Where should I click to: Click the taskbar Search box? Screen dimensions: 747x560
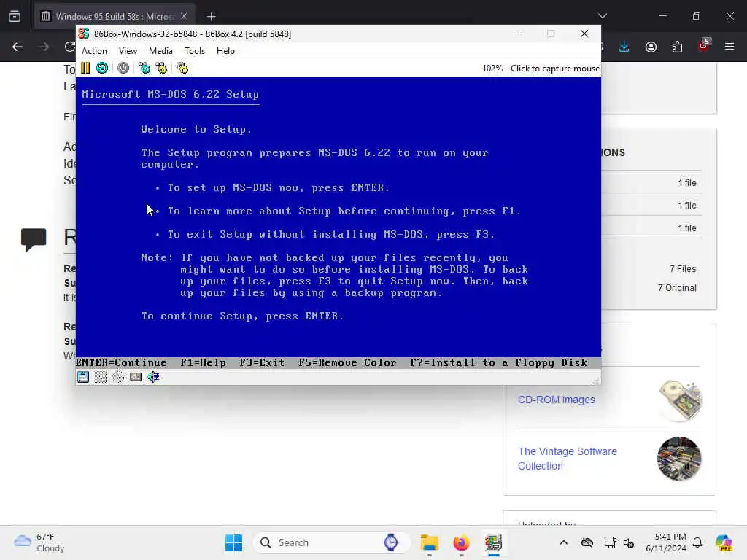tap(332, 542)
